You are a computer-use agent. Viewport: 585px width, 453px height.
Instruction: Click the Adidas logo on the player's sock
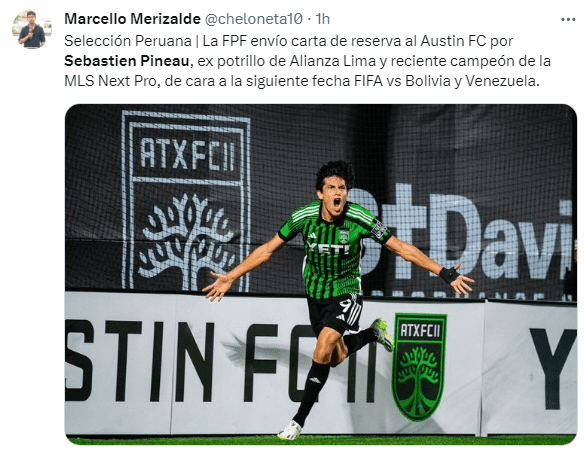(315, 380)
